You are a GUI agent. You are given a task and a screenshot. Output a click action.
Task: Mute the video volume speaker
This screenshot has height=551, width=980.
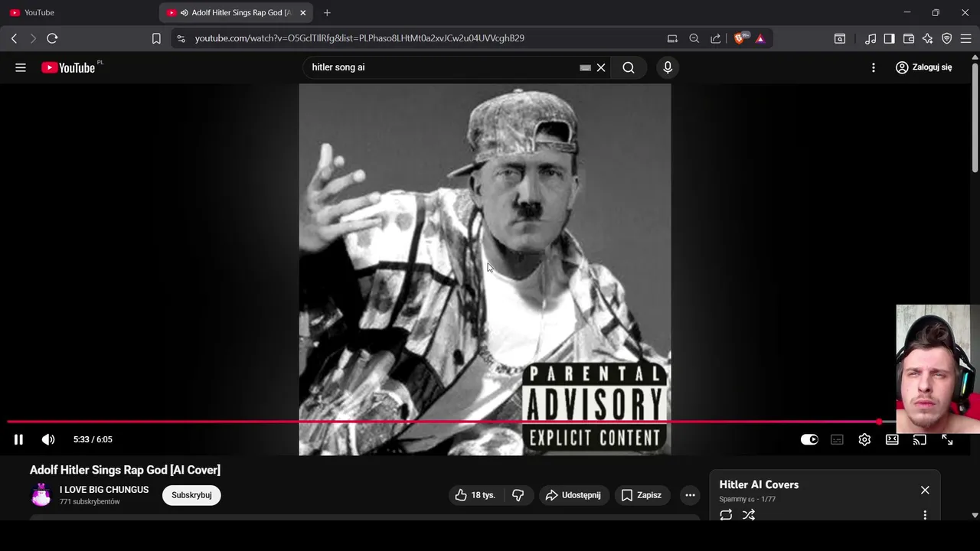coord(48,439)
